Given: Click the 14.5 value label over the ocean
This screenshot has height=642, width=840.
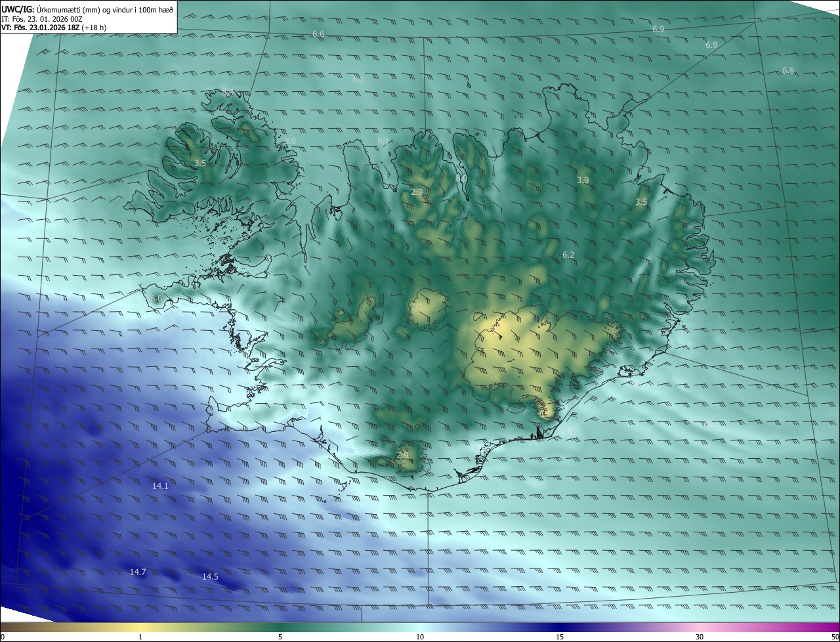Looking at the screenshot, I should 210,577.
